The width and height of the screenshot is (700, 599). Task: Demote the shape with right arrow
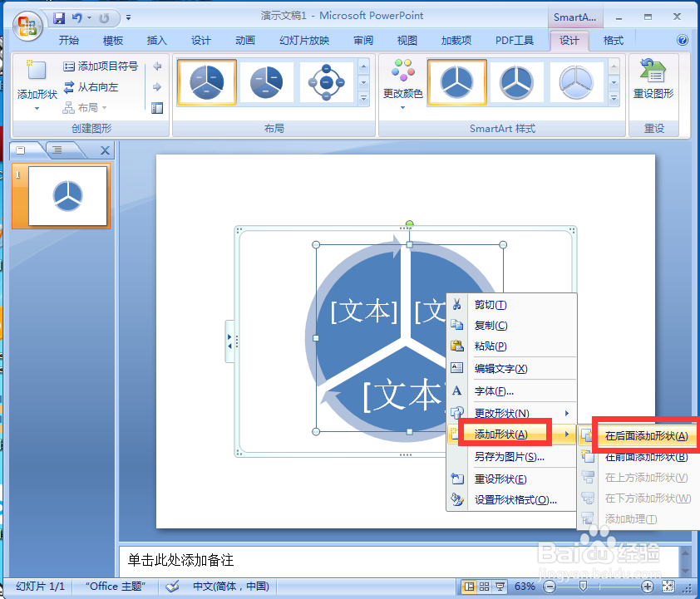[x=157, y=87]
